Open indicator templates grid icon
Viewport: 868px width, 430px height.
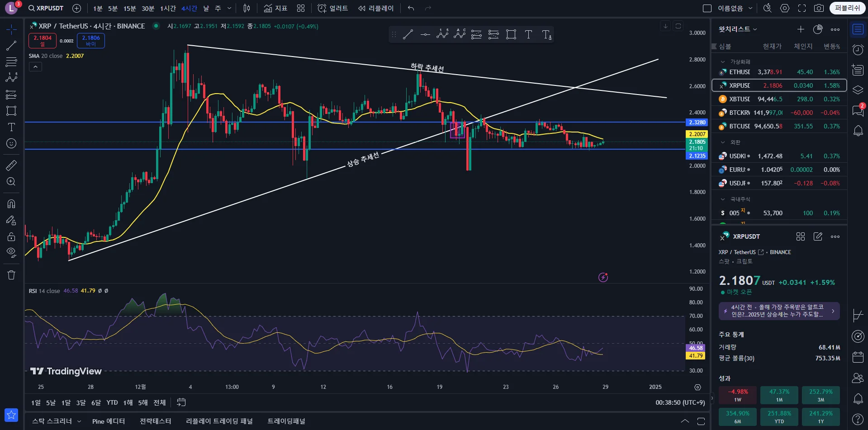click(x=301, y=8)
